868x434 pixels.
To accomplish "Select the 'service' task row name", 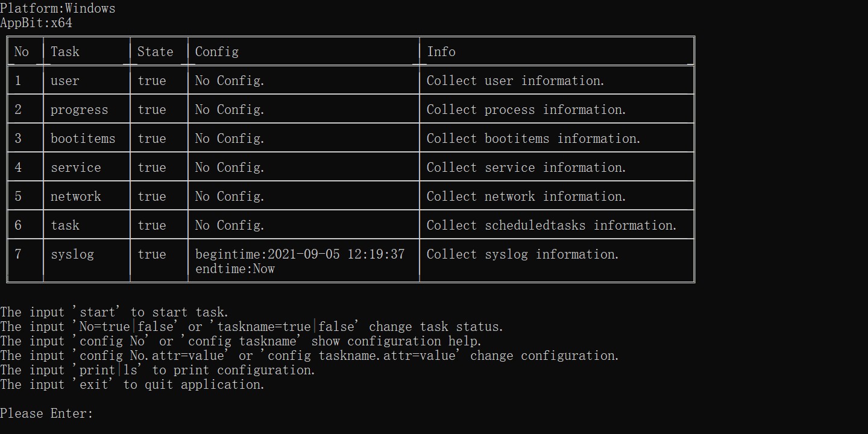I will click(75, 168).
